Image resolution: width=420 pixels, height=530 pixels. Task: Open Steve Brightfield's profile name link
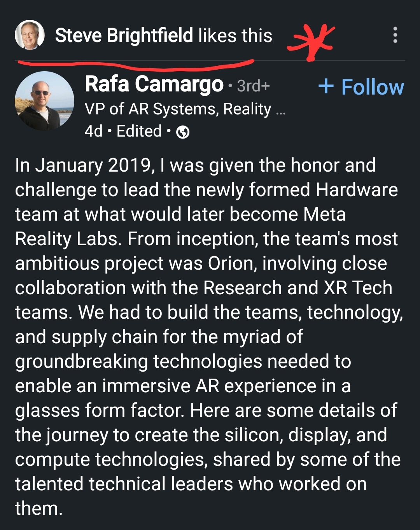click(124, 35)
